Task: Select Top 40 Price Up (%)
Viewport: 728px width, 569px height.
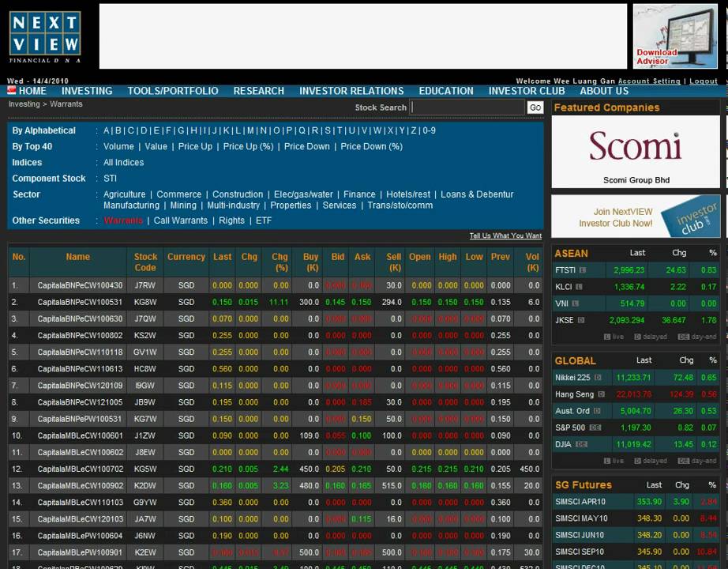Action: 249,146
